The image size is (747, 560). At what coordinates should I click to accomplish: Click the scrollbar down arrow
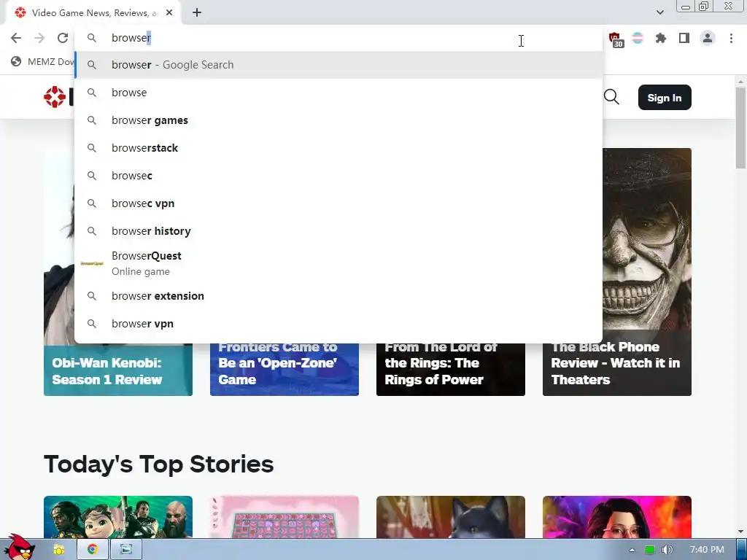click(x=741, y=532)
